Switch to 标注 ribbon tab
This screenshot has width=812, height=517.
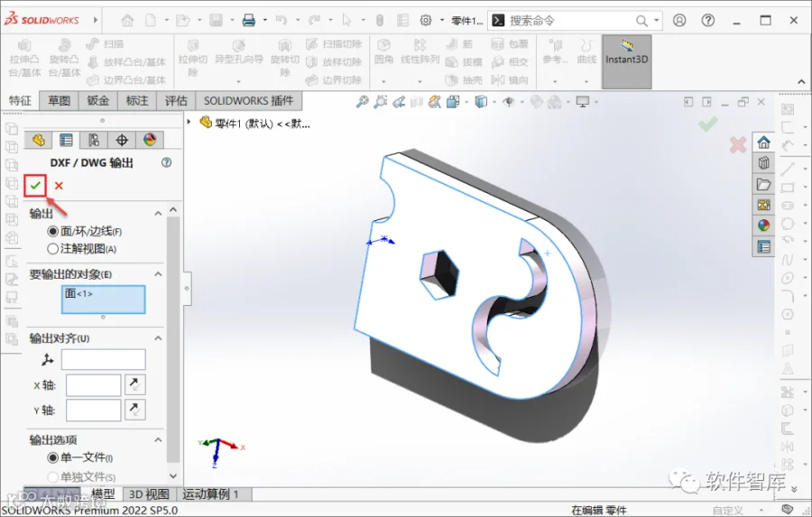point(137,100)
